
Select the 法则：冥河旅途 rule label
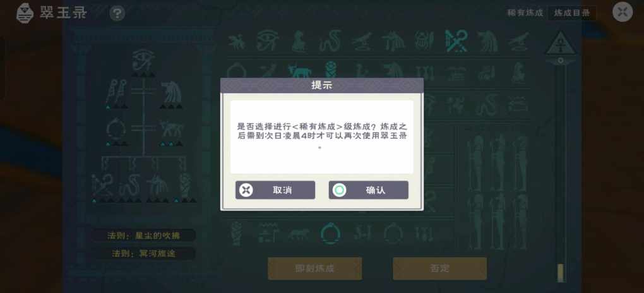144,254
